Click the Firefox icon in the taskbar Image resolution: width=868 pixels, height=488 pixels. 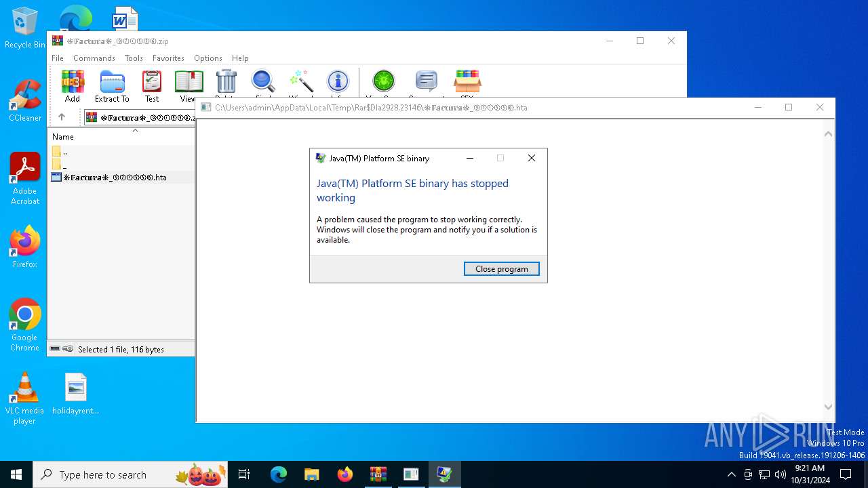344,474
